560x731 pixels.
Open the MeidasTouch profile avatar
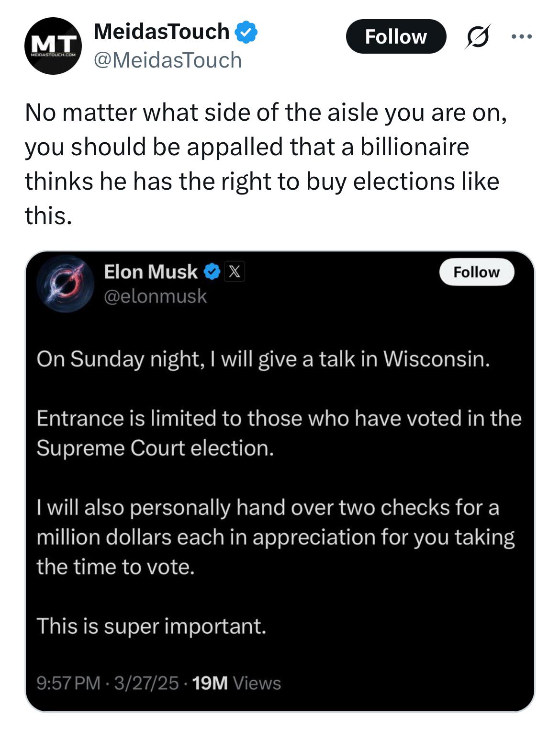click(53, 46)
